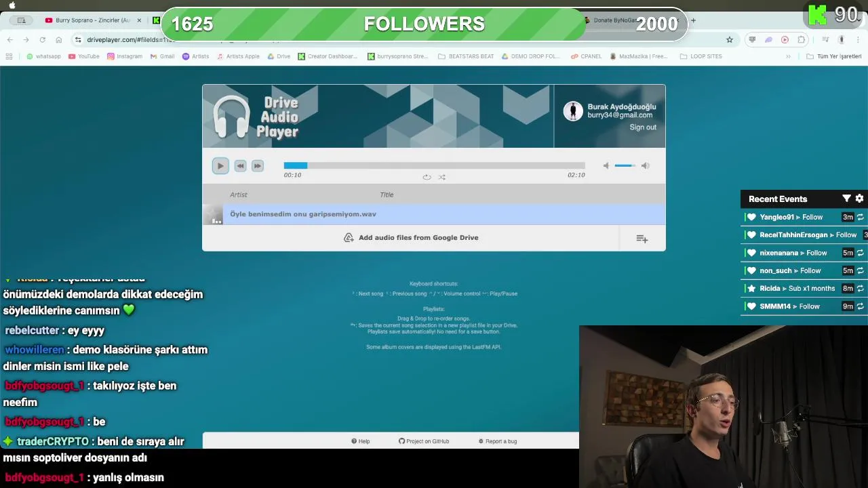
Task: Replay the Ricida sub event
Action: click(x=860, y=288)
